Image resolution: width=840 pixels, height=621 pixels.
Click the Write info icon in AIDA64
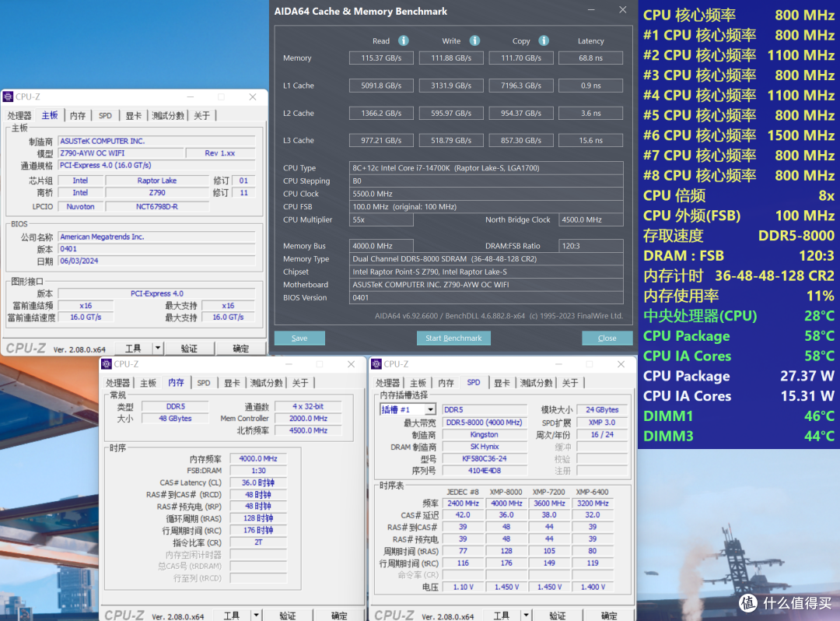(x=474, y=40)
